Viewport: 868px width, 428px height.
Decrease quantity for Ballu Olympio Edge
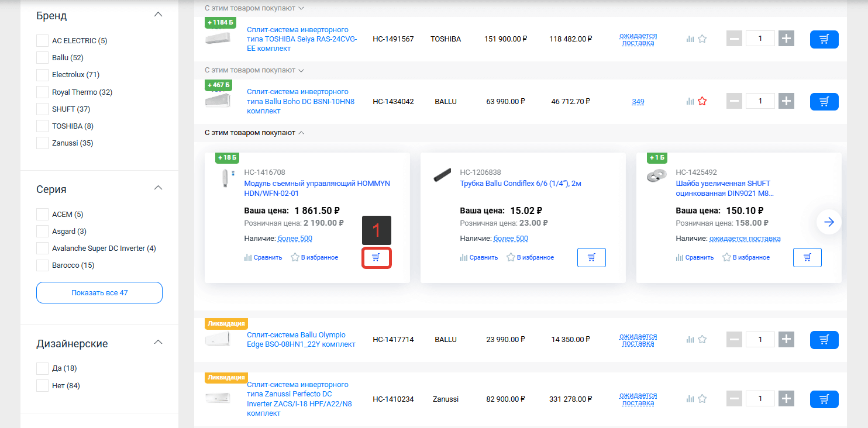tap(734, 339)
